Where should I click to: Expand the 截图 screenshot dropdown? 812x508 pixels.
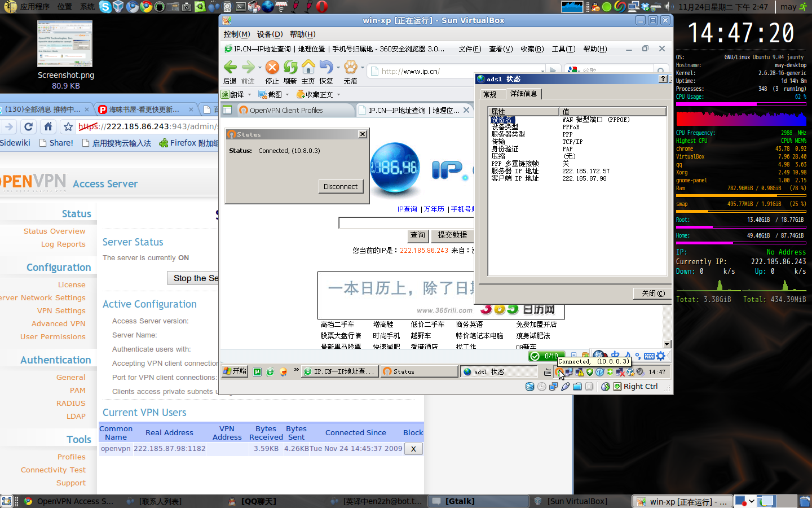point(287,95)
